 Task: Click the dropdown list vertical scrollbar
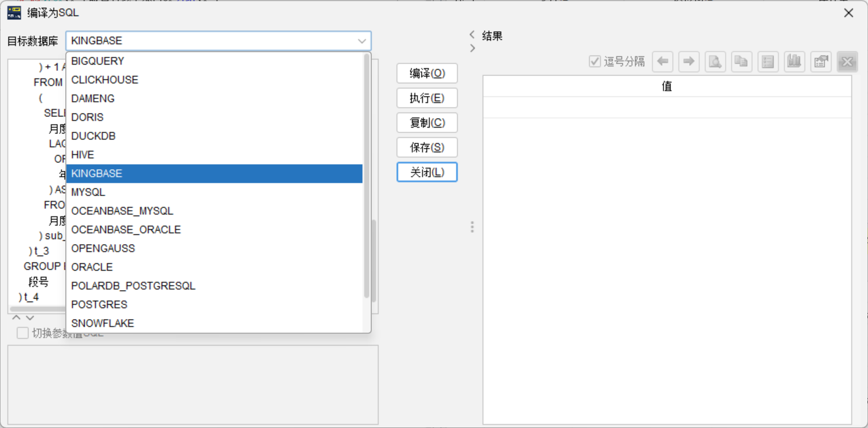(x=367, y=176)
